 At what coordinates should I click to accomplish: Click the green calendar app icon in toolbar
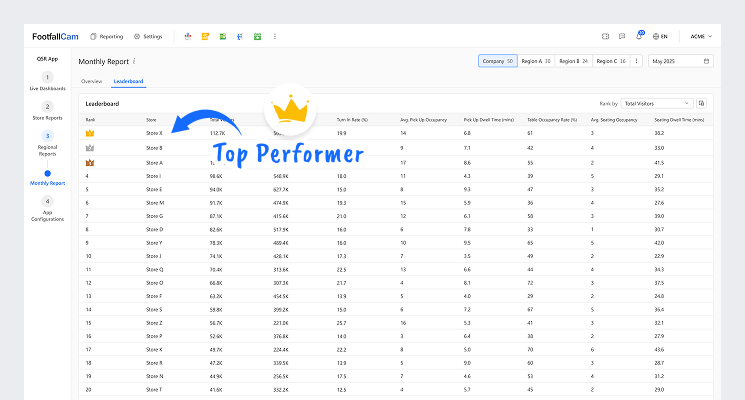(x=257, y=37)
